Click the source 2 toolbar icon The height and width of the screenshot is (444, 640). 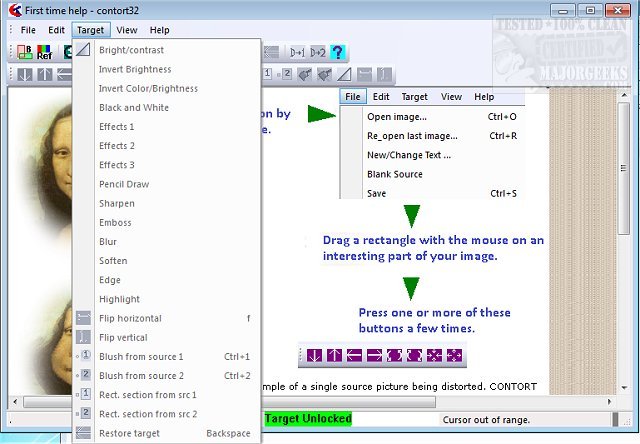pyautogui.click(x=285, y=74)
